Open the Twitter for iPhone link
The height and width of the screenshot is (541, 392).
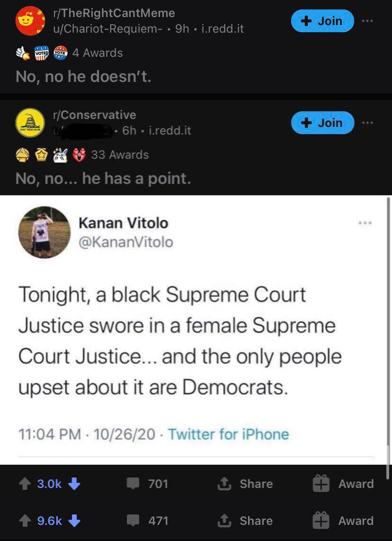[228, 434]
